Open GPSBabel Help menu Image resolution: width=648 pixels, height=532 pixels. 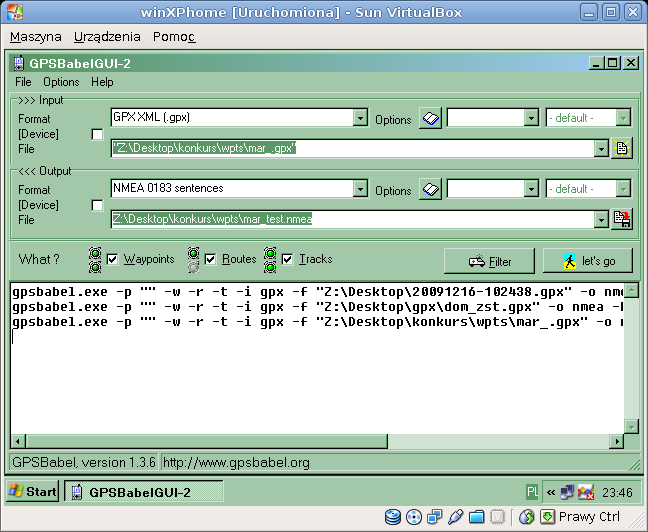pyautogui.click(x=102, y=82)
